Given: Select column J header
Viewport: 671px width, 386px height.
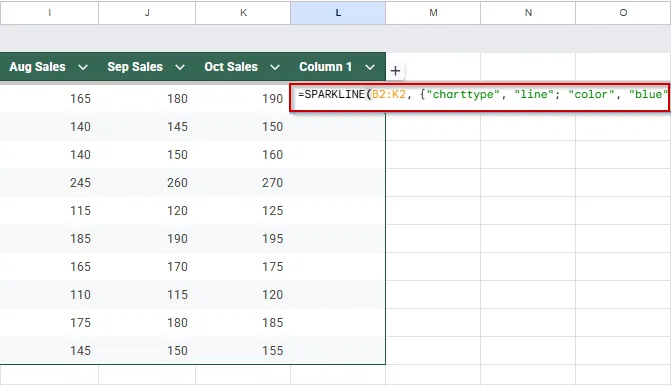Looking at the screenshot, I should [x=147, y=13].
